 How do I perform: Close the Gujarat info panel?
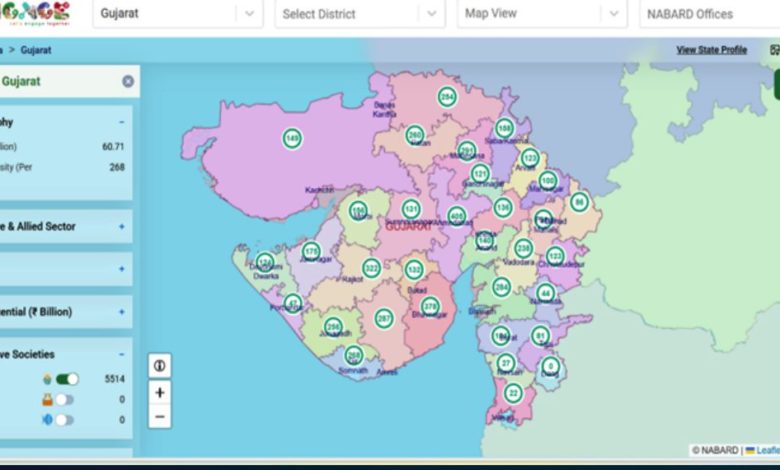(x=128, y=81)
